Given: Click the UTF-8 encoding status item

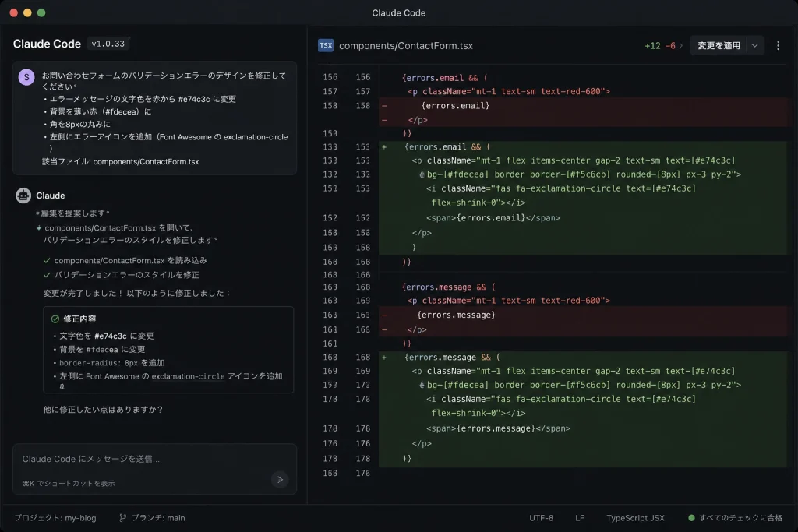Looking at the screenshot, I should point(541,518).
